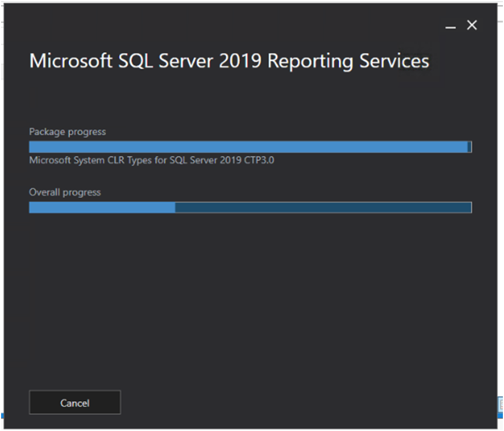Screen dimensions: 504x431
Task: Click the unfilled part of Overall progress
Action: click(x=323, y=207)
